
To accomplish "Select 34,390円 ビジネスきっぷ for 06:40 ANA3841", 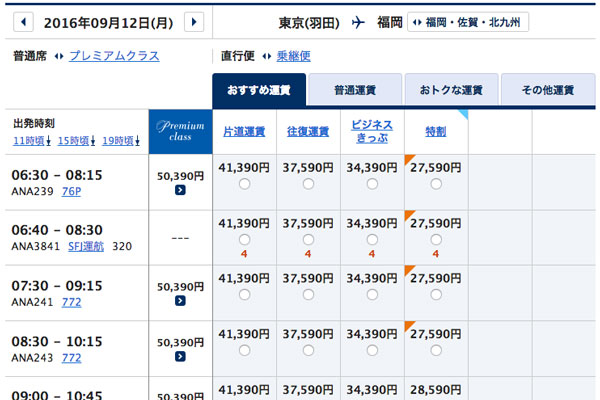I will [372, 240].
